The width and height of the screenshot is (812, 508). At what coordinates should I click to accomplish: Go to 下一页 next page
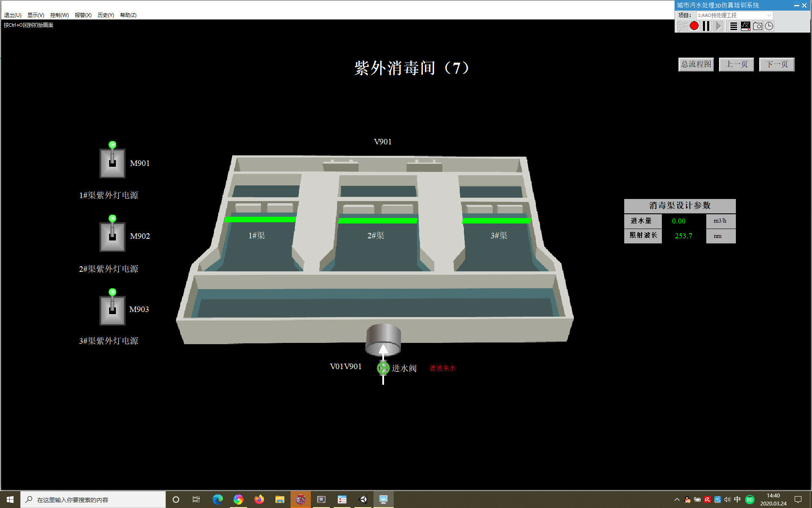[x=776, y=64]
